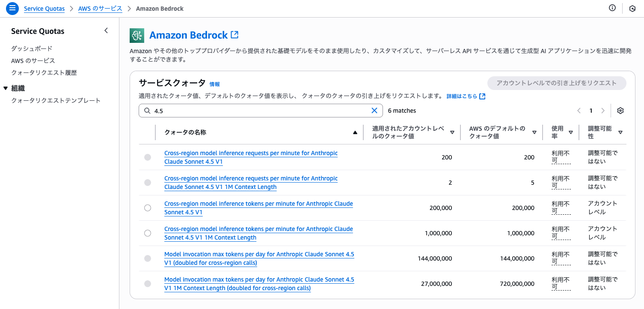Screen dimensions: 644x309
Task: Open the 調整可能性 column sort dropdown
Action: (x=620, y=132)
